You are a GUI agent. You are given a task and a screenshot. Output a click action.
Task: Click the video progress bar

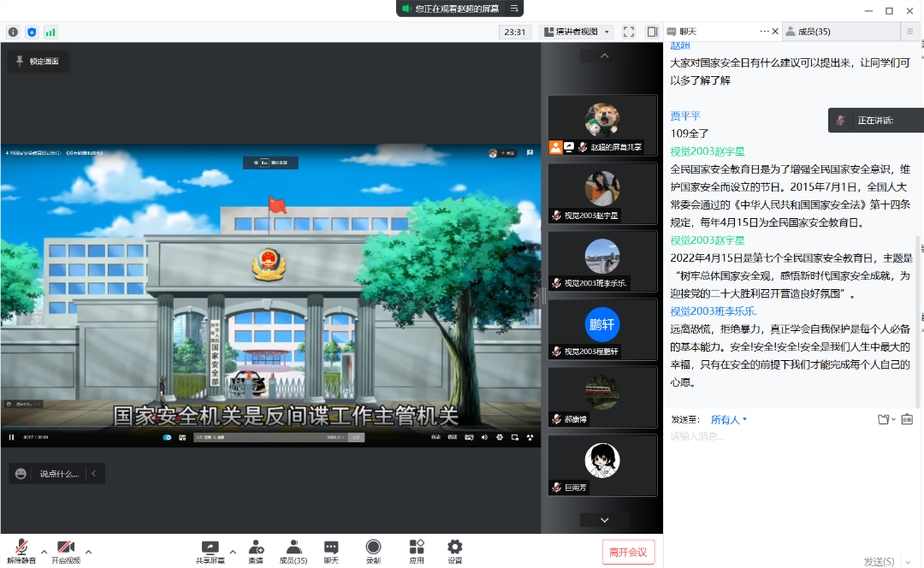click(x=270, y=426)
